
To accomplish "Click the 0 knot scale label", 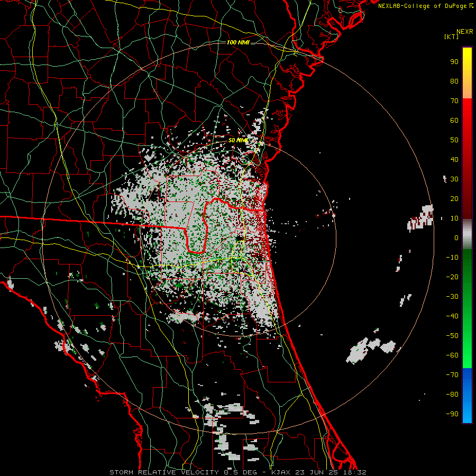I will [x=456, y=238].
